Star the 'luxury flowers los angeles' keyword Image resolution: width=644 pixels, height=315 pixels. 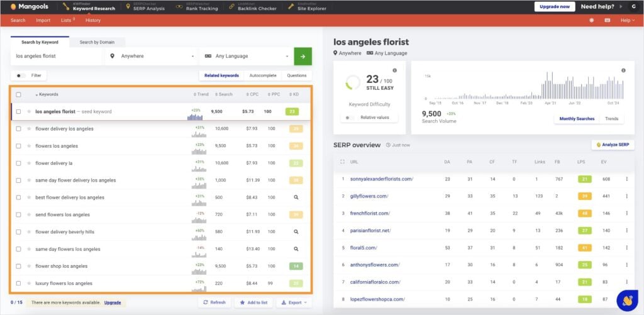point(29,284)
